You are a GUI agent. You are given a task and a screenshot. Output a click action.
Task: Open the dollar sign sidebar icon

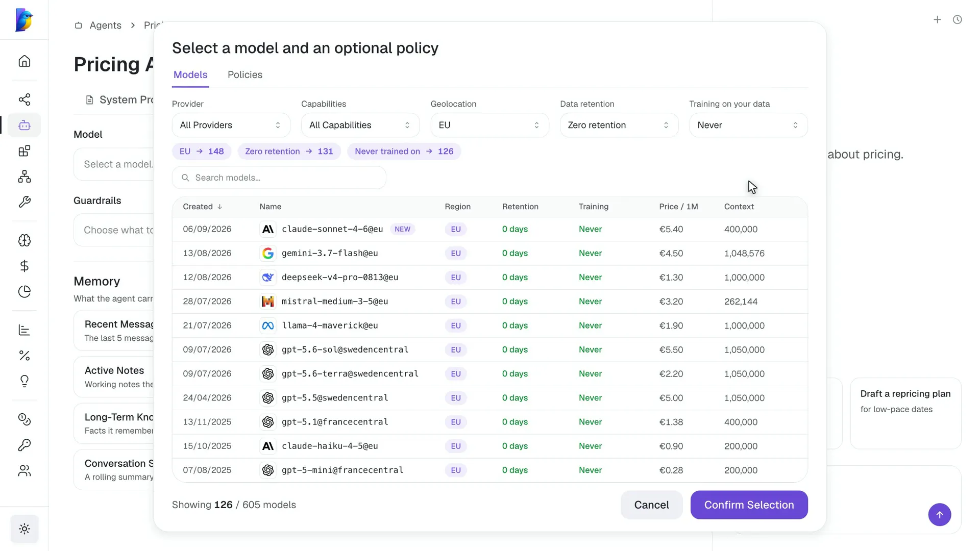24,266
